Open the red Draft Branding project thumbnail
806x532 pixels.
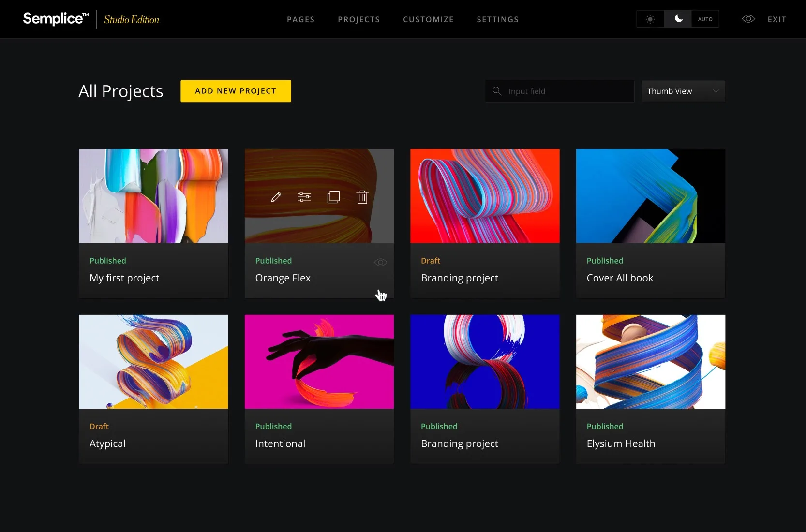(x=485, y=196)
